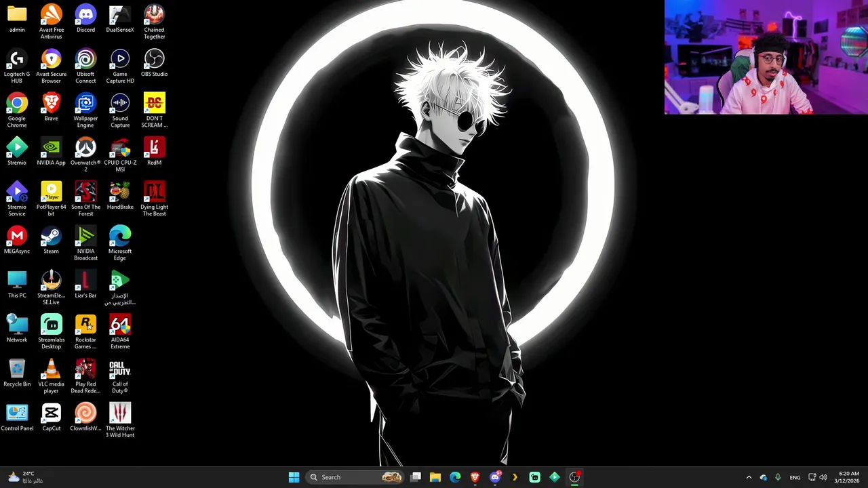
Task: Open Logitech G HUB shortcut
Action: [17, 66]
